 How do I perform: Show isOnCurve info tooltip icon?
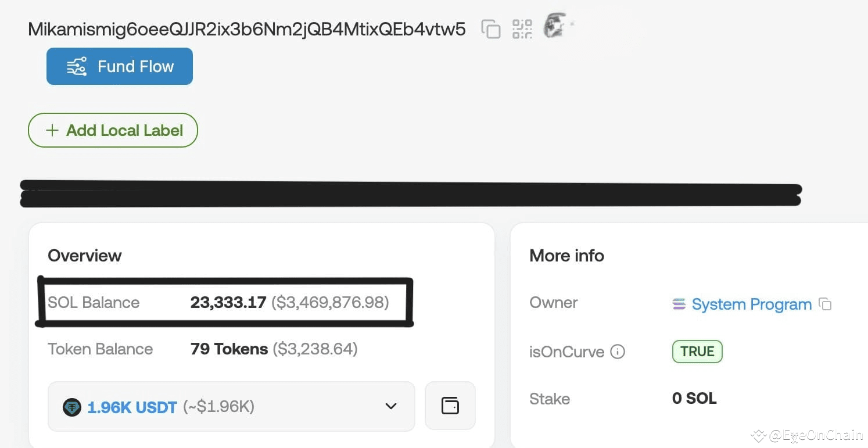click(618, 352)
